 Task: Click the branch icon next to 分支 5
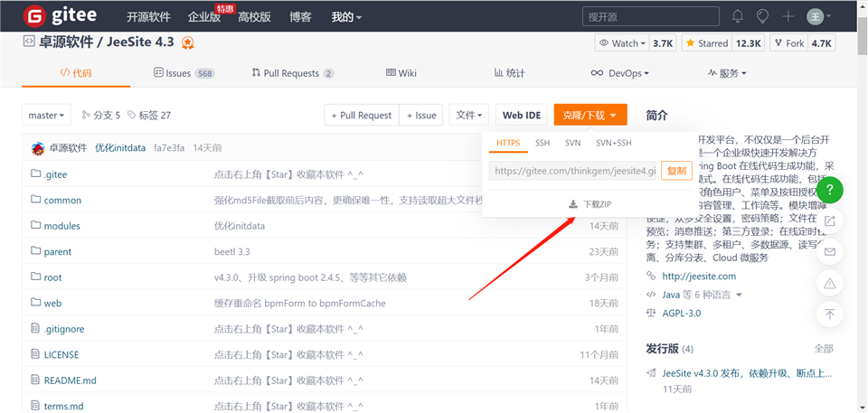86,115
